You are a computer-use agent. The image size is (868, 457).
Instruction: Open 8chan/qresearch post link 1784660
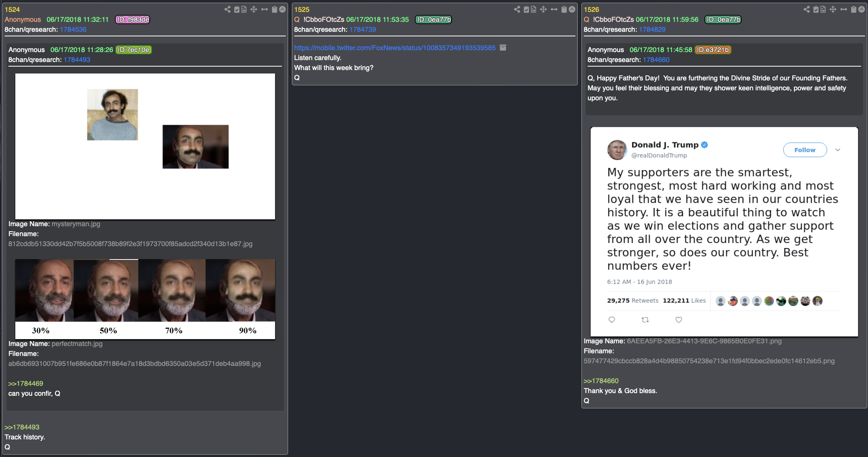[x=656, y=60]
